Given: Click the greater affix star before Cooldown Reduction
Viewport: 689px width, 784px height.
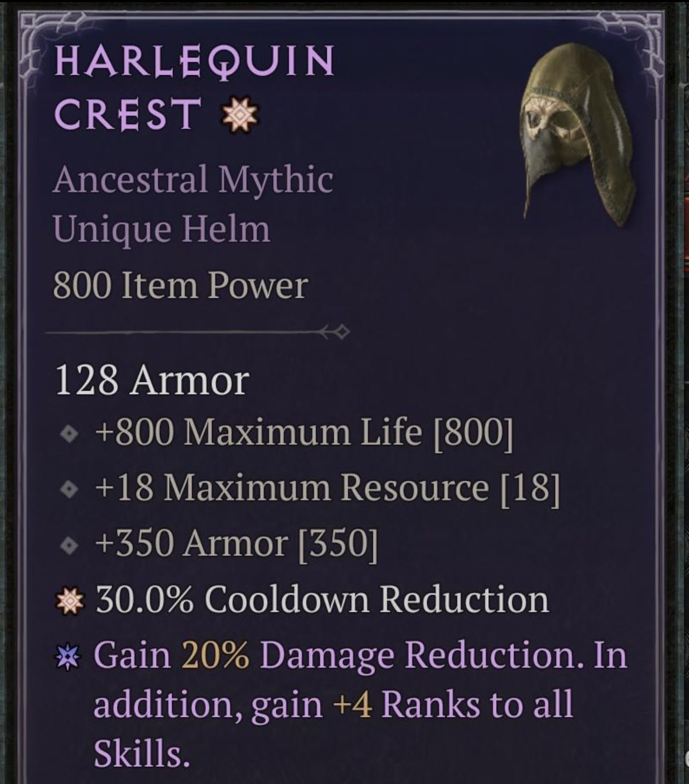Looking at the screenshot, I should (x=70, y=602).
